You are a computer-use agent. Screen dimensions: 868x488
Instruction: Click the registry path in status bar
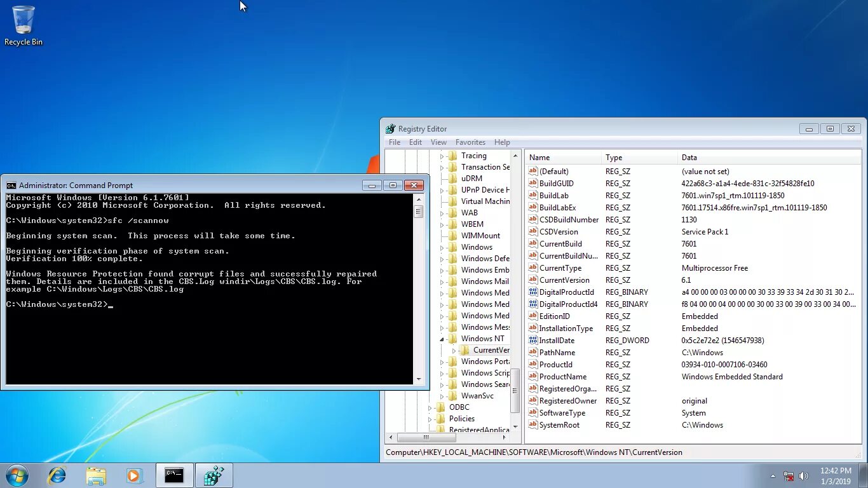coord(534,452)
